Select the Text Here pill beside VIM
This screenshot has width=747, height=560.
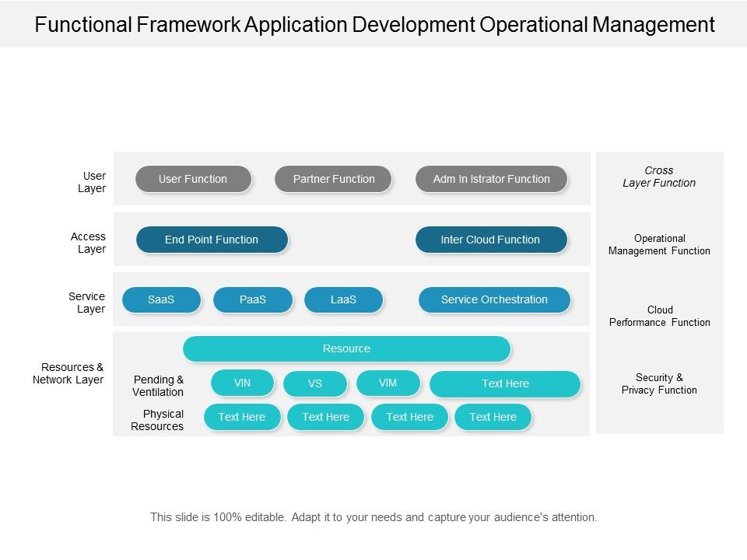(x=505, y=383)
